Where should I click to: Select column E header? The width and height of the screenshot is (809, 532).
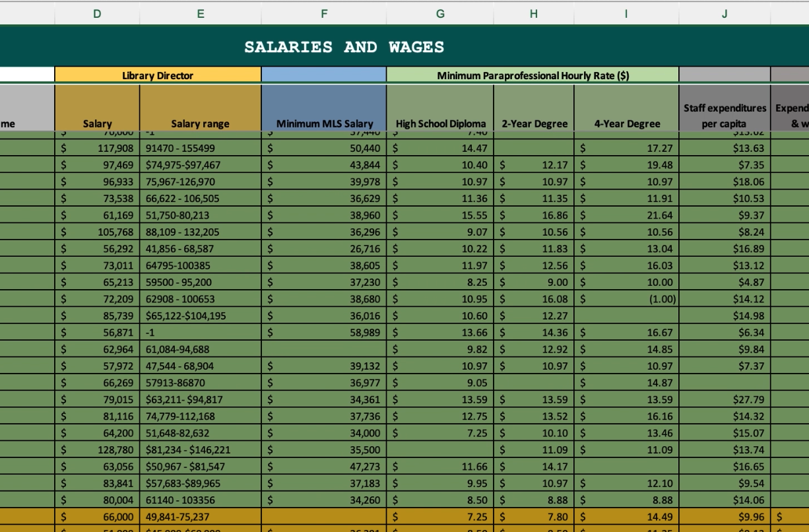coord(201,13)
